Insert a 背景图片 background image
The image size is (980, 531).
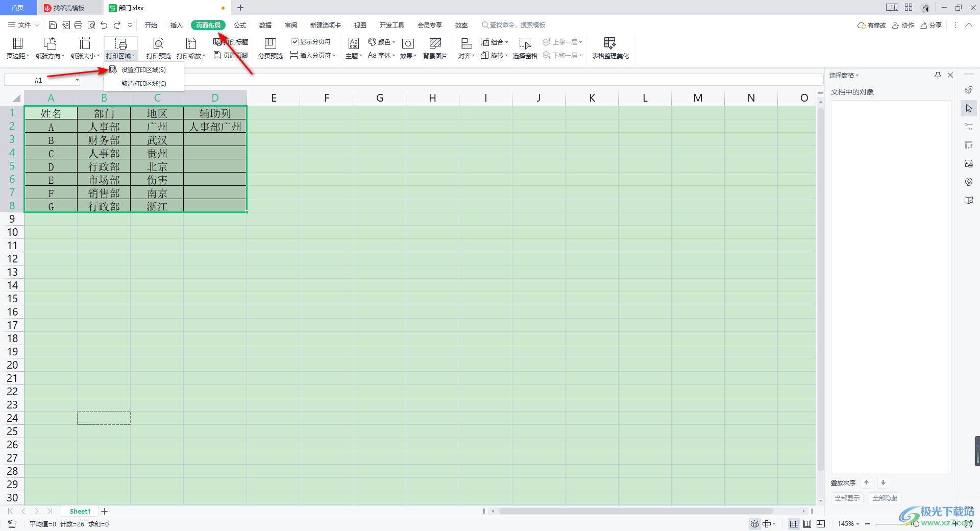tap(435, 49)
